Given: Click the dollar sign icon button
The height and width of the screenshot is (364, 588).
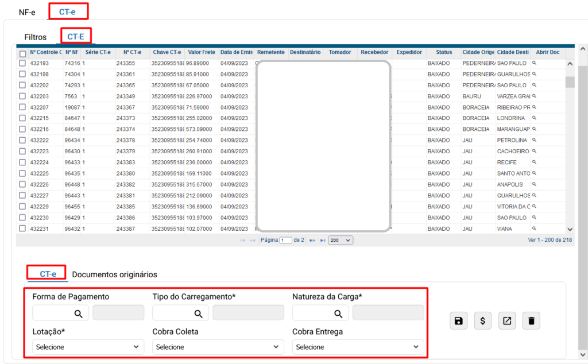Looking at the screenshot, I should pos(482,321).
